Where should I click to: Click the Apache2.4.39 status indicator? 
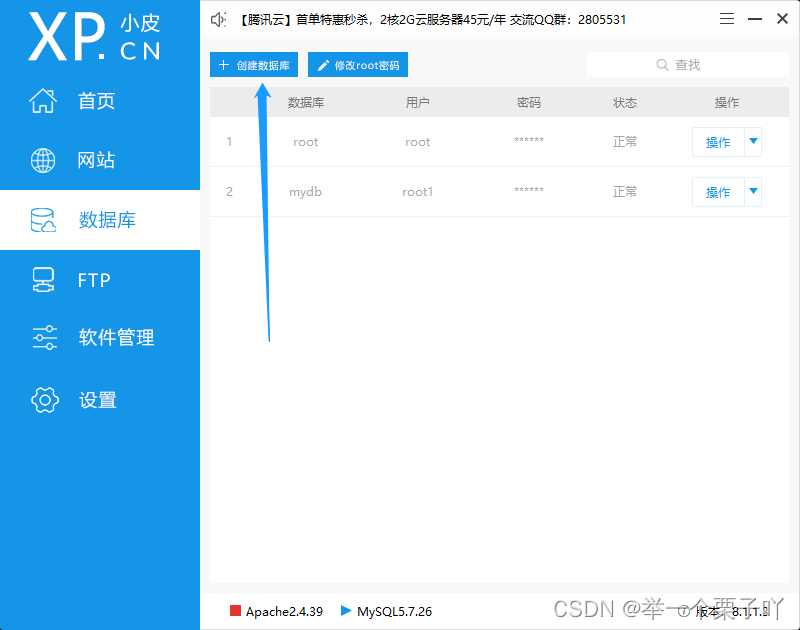(x=283, y=611)
